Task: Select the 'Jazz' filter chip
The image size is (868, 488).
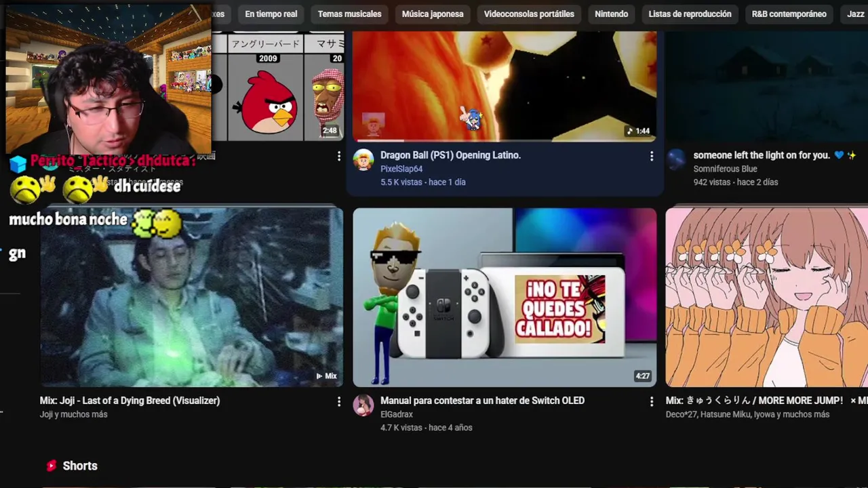Action: pos(855,14)
